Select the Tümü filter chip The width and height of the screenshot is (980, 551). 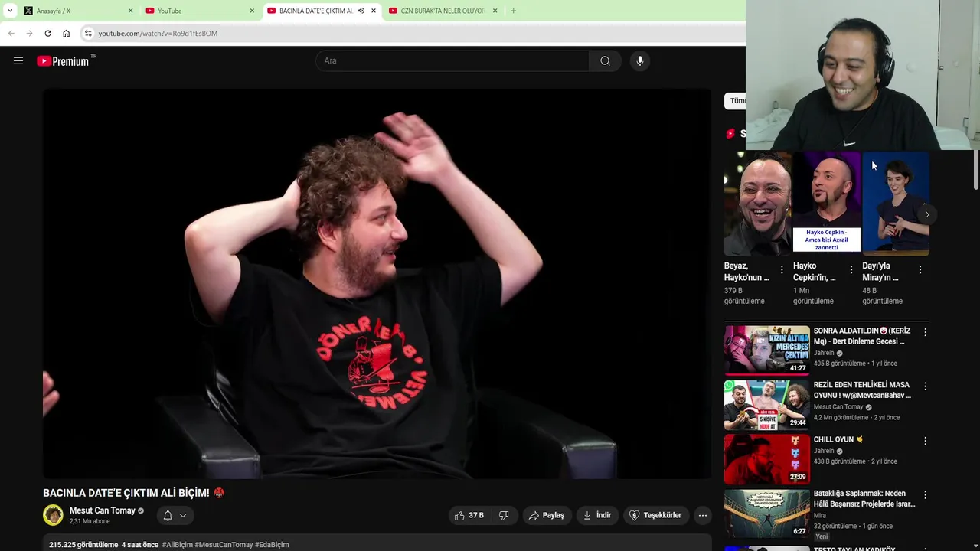tap(736, 101)
